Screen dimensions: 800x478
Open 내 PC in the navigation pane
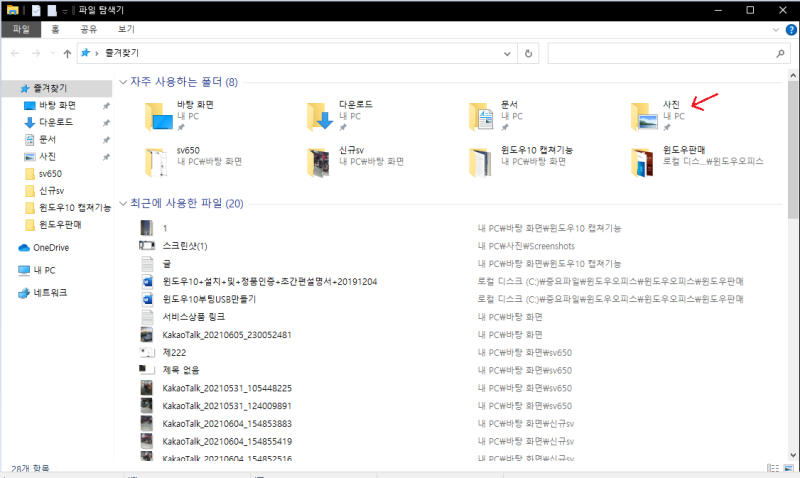[37, 270]
